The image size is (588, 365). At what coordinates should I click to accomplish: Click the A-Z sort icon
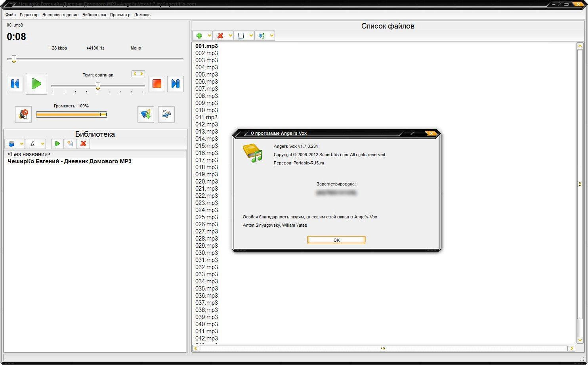click(262, 36)
